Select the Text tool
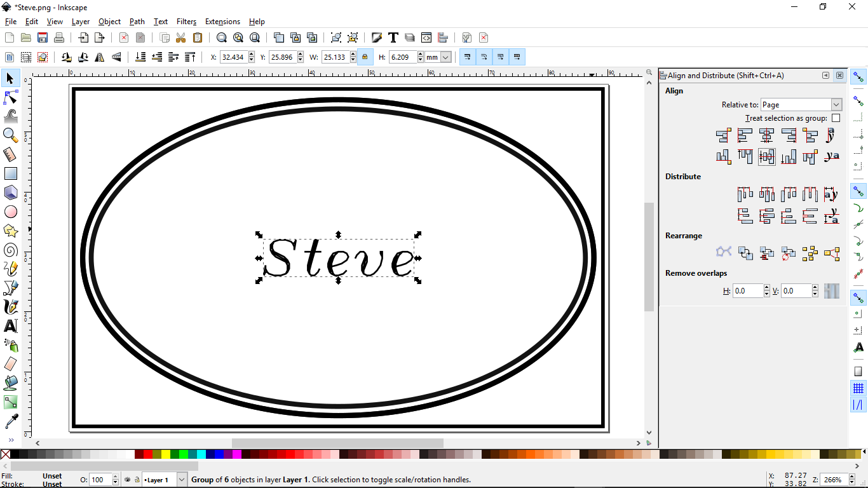Image resolution: width=868 pixels, height=488 pixels. pos(10,327)
